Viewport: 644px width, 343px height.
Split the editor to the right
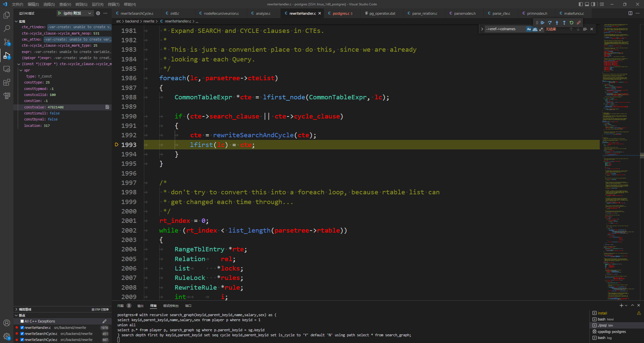(x=630, y=13)
